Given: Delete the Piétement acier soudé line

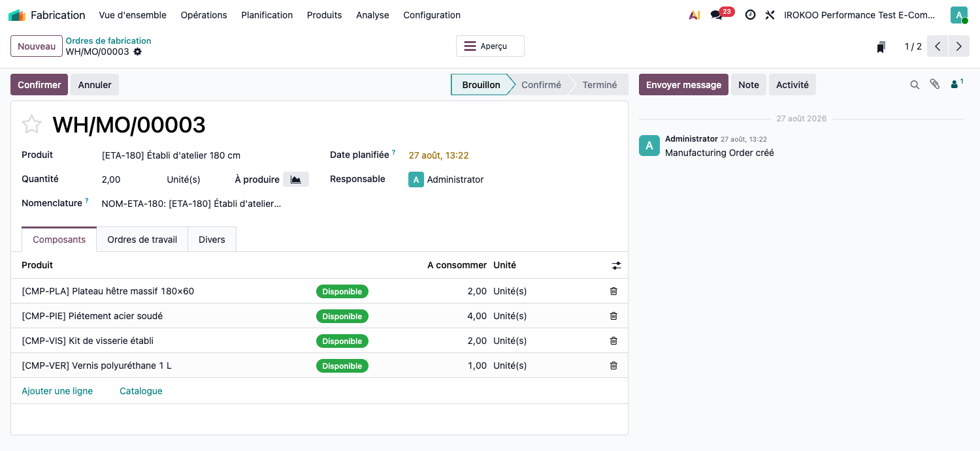Looking at the screenshot, I should 613,316.
